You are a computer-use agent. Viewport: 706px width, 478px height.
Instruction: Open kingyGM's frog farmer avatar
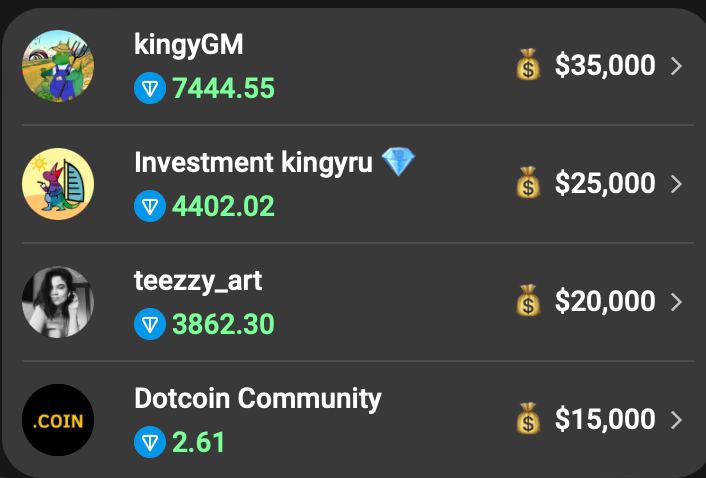[58, 66]
